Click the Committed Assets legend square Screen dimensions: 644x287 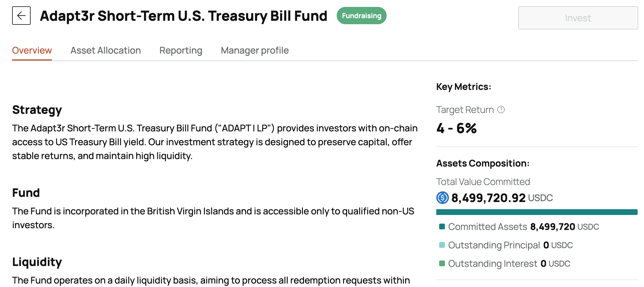pos(442,226)
